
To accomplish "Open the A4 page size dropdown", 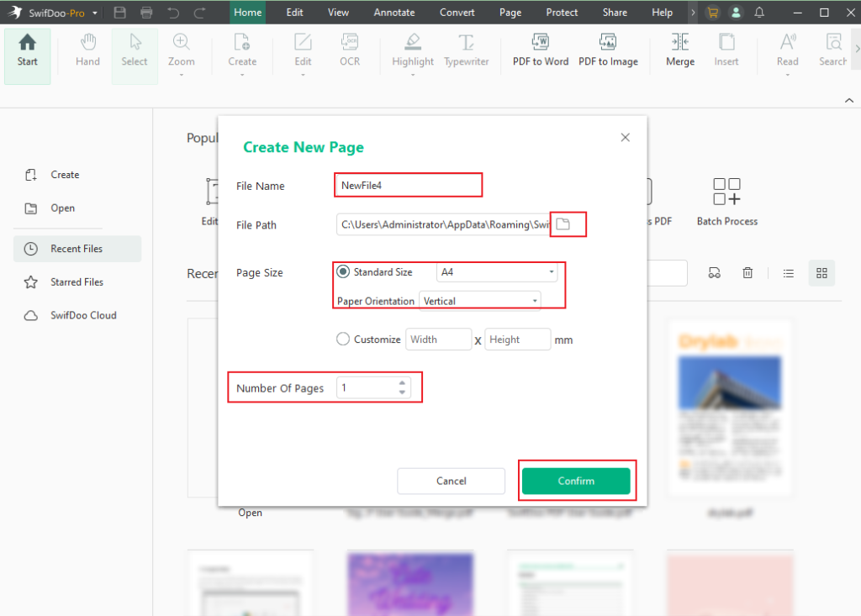I will click(x=553, y=272).
